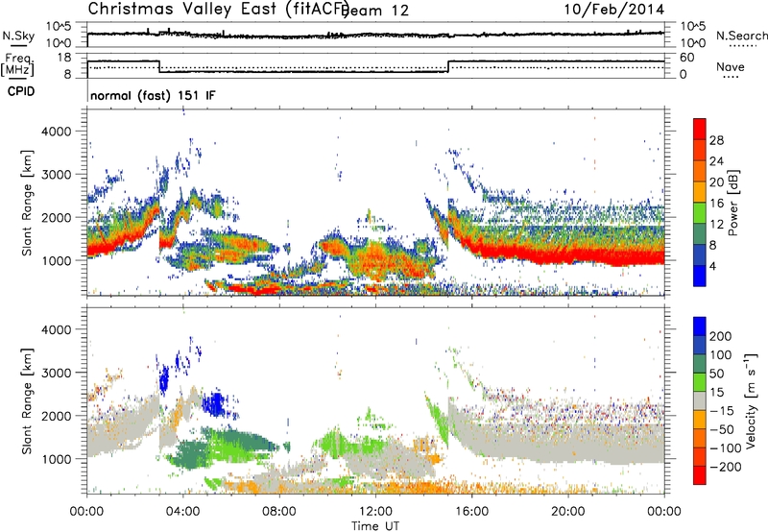Select the Velocity segment between -100 and -50
Viewport: 768px width, 532px height.
pos(700,438)
